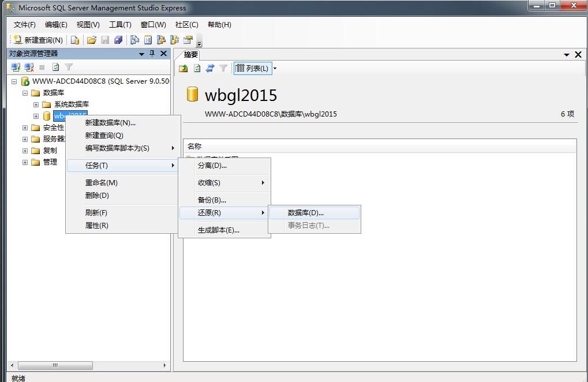Select the 系统数据库 tree item
This screenshot has width=588, height=382.
[x=71, y=104]
